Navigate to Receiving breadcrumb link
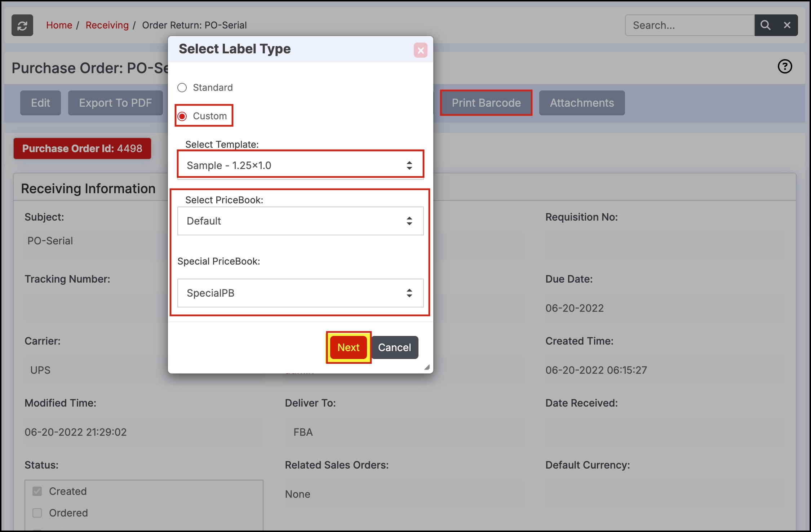This screenshot has width=811, height=532. (x=107, y=25)
